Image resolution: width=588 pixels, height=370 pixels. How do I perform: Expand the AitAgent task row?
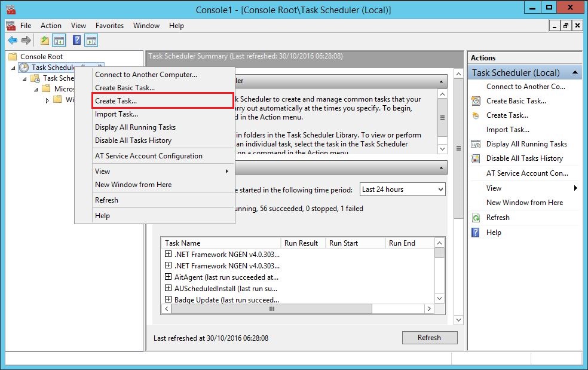[168, 277]
